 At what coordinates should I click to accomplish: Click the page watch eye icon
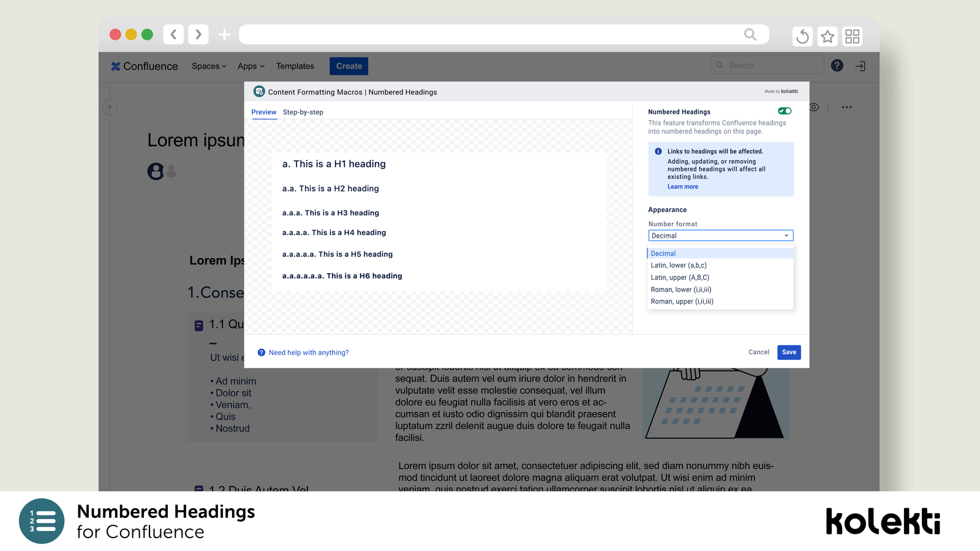point(815,107)
